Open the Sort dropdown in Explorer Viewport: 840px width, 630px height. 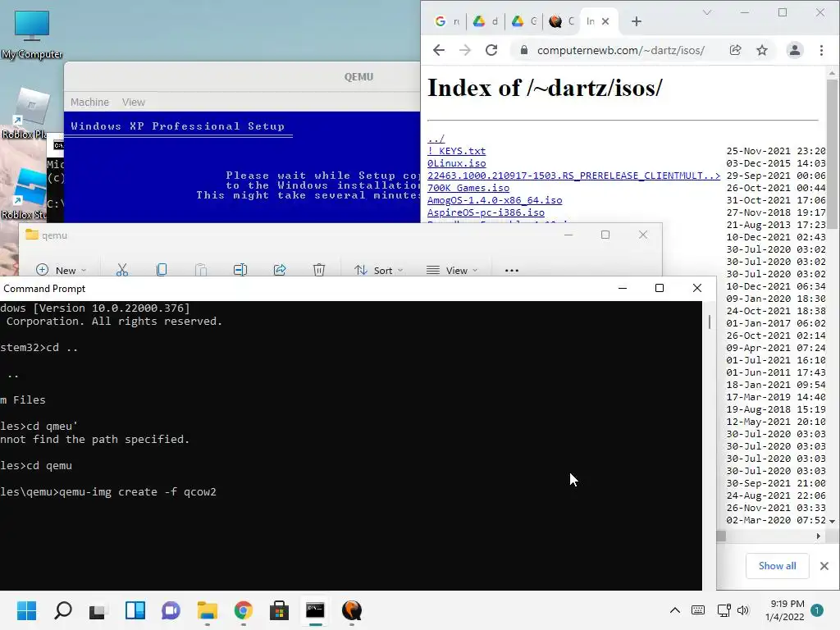pos(378,270)
